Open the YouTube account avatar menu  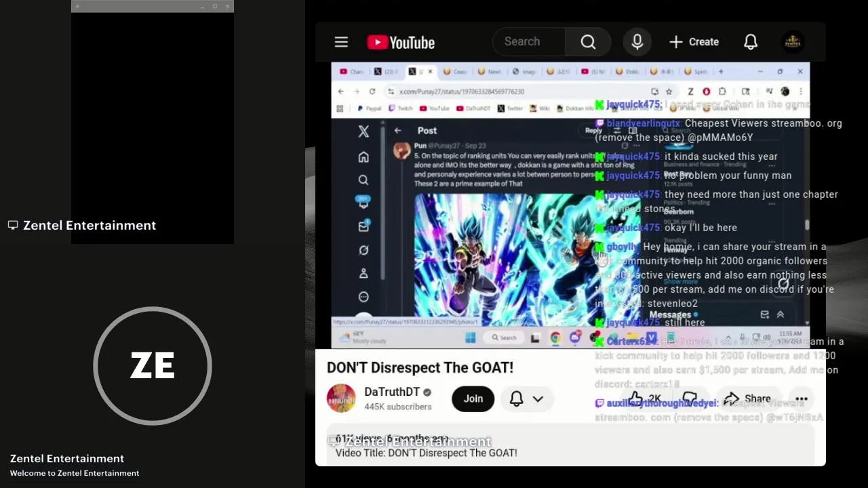pyautogui.click(x=793, y=42)
